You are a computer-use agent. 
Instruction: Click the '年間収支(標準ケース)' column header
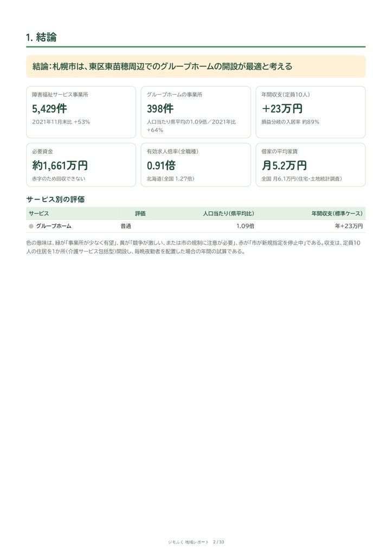(337, 214)
